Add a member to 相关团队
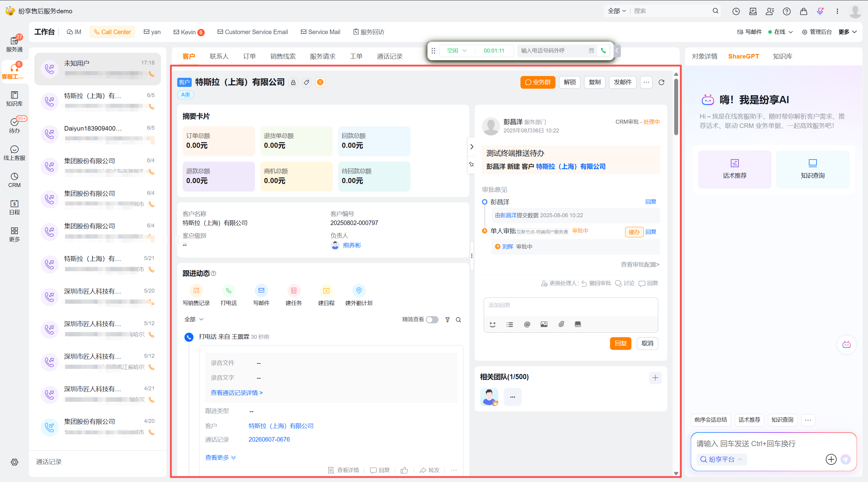Screen dimensions: 868x482 click(x=655, y=378)
